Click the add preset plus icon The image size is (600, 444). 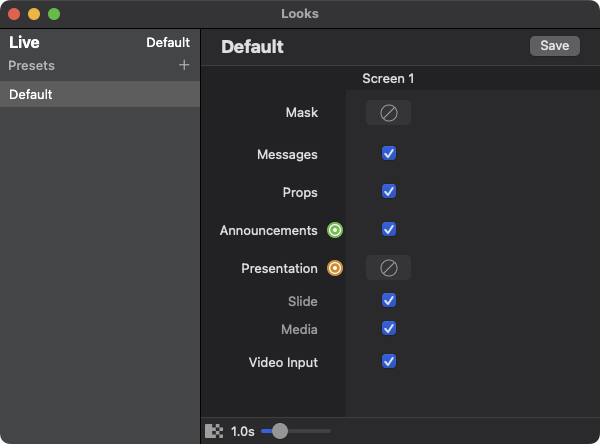tap(184, 65)
